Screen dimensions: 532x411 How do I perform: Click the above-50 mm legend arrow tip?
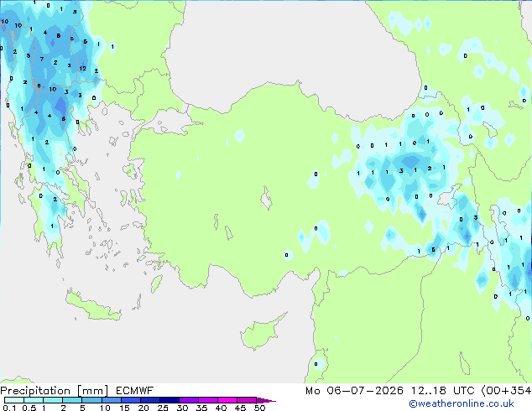coord(266,400)
